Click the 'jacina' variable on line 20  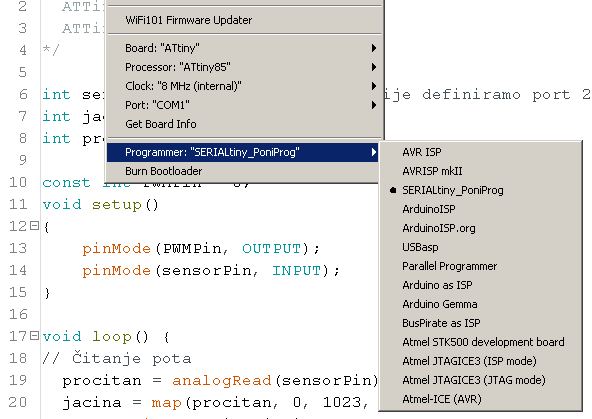point(92,403)
